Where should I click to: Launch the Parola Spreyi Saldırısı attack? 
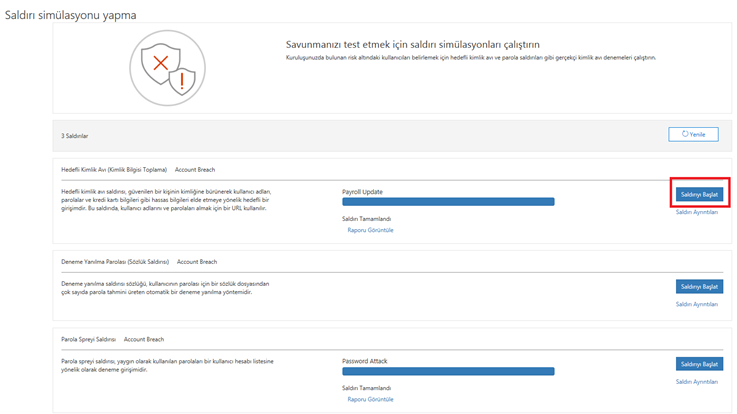[699, 364]
